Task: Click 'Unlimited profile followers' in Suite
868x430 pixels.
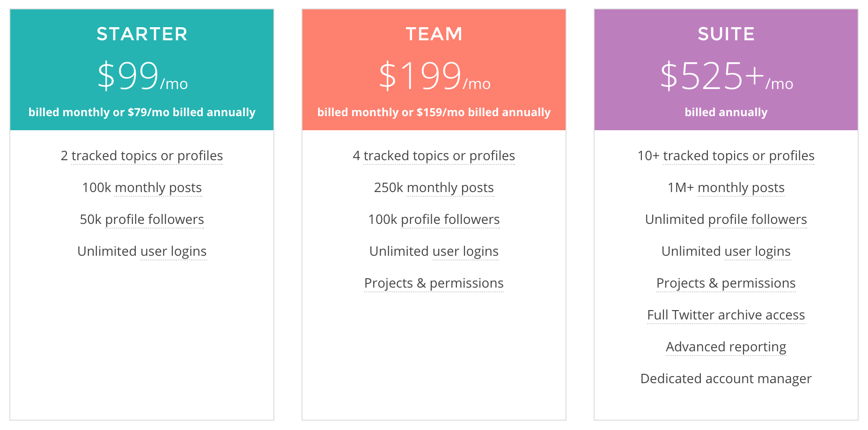Action: pos(726,220)
